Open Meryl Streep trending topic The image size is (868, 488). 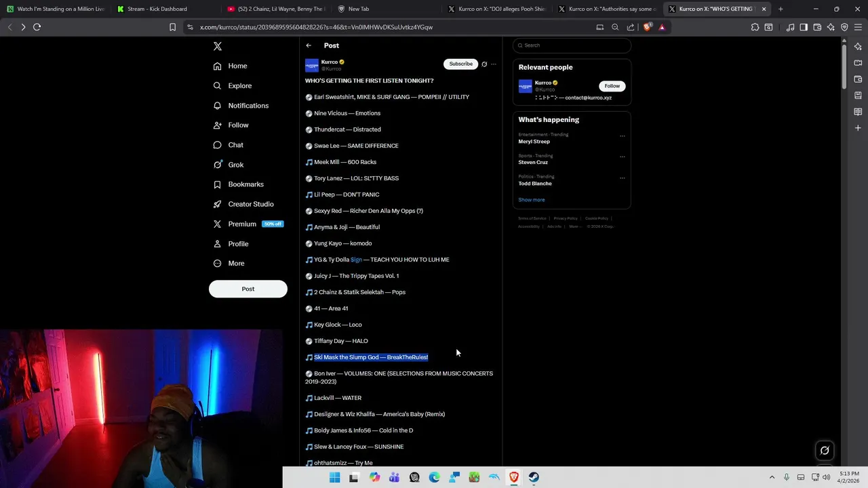click(x=534, y=142)
